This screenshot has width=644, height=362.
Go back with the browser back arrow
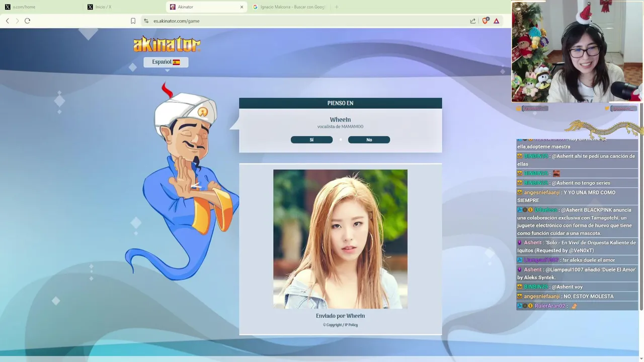click(x=8, y=21)
